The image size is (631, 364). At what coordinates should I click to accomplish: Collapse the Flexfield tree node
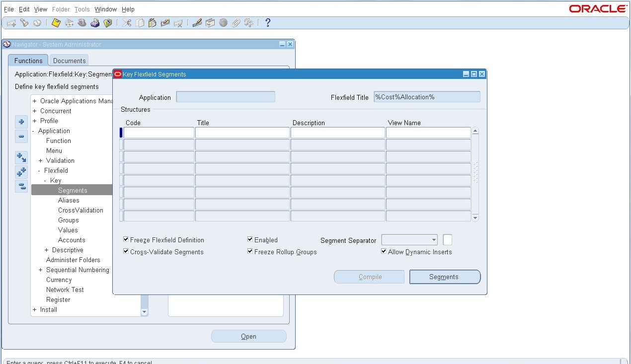click(39, 170)
